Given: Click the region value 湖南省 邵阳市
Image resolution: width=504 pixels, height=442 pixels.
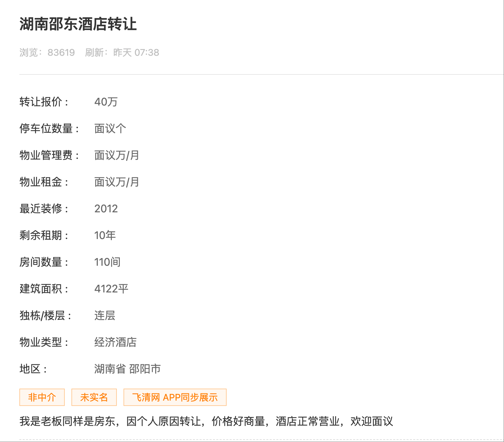Looking at the screenshot, I should pos(128,369).
